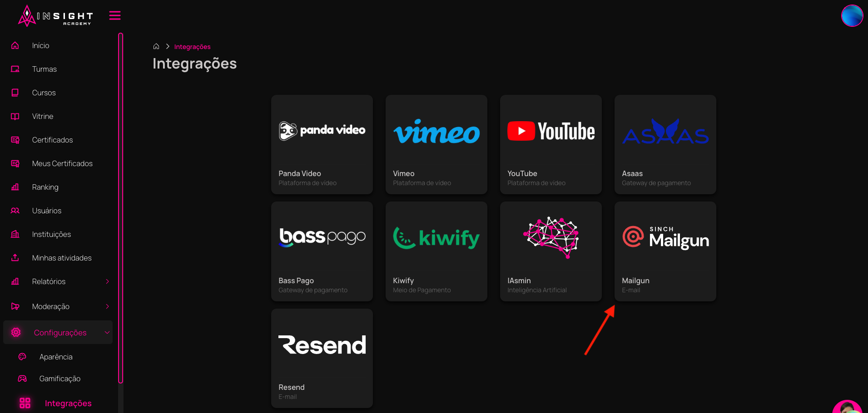The height and width of the screenshot is (413, 868).
Task: Click the Minhas atividades upload icon
Action: pyautogui.click(x=15, y=258)
